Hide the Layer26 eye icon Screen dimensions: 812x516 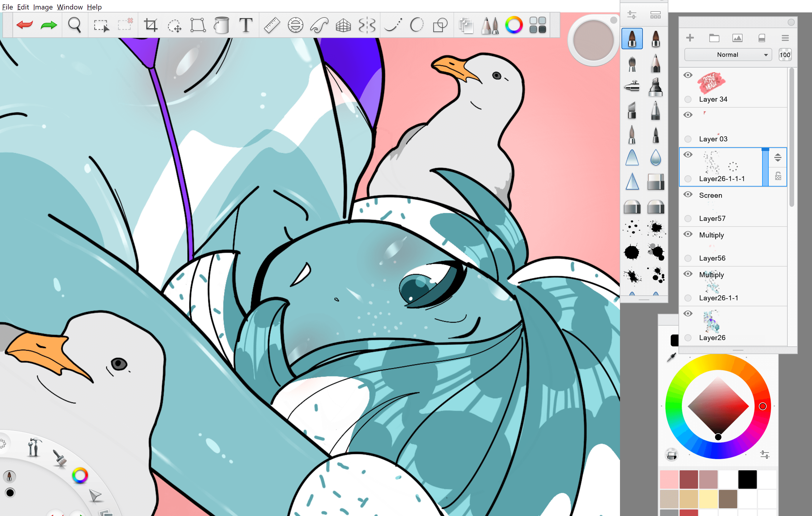click(688, 313)
